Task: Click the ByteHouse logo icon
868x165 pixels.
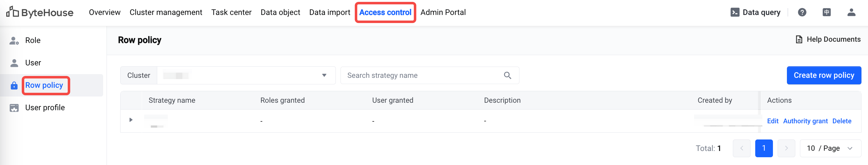Action: (x=12, y=12)
